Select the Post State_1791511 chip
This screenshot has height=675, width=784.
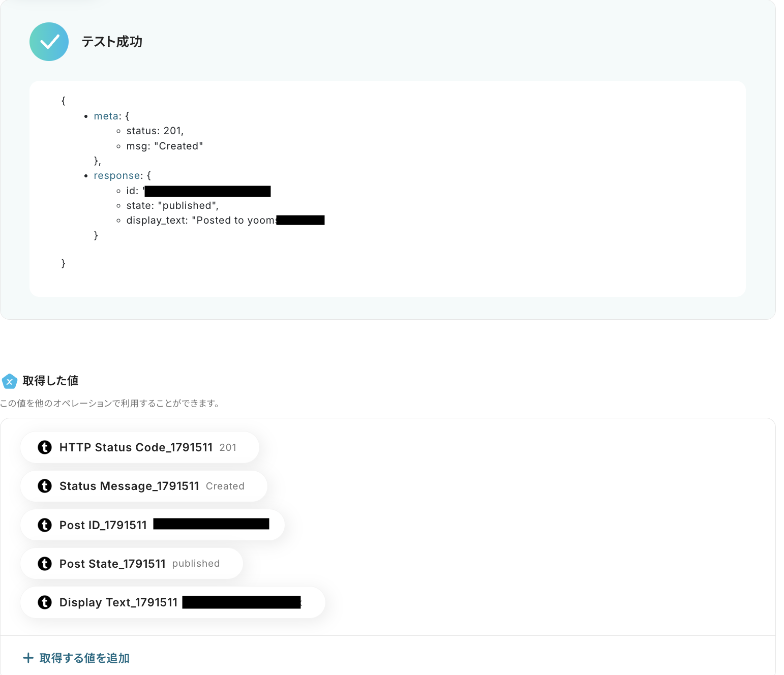[132, 564]
